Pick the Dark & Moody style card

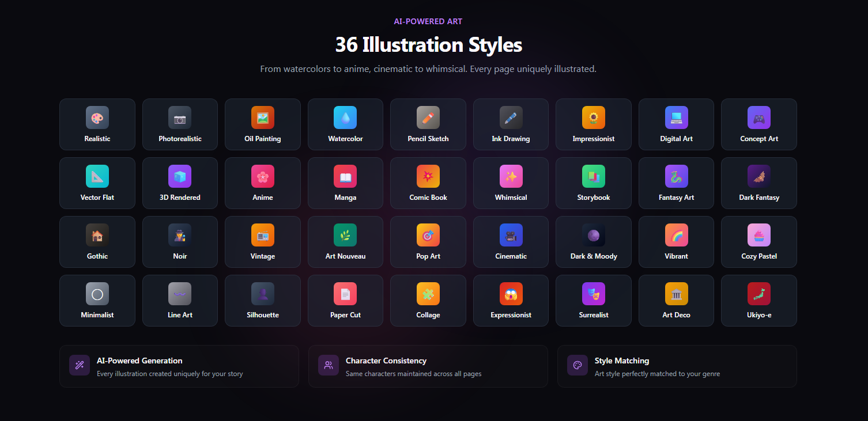(594, 242)
